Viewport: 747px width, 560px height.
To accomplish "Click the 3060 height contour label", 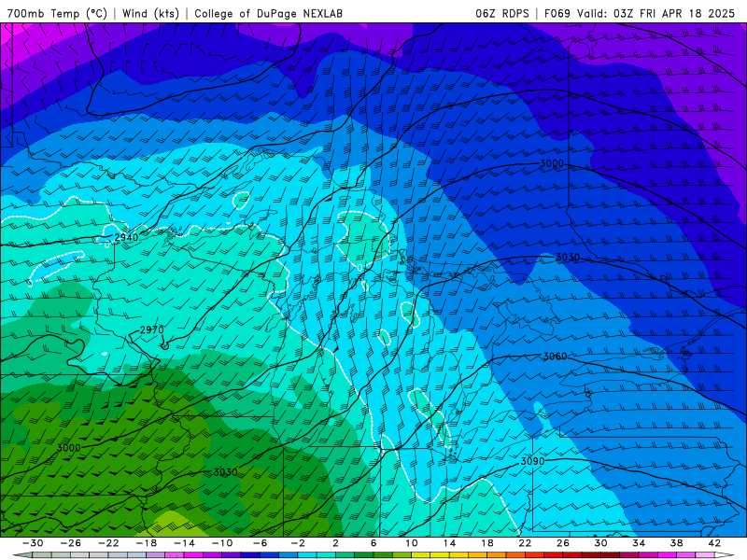I will 555,357.
